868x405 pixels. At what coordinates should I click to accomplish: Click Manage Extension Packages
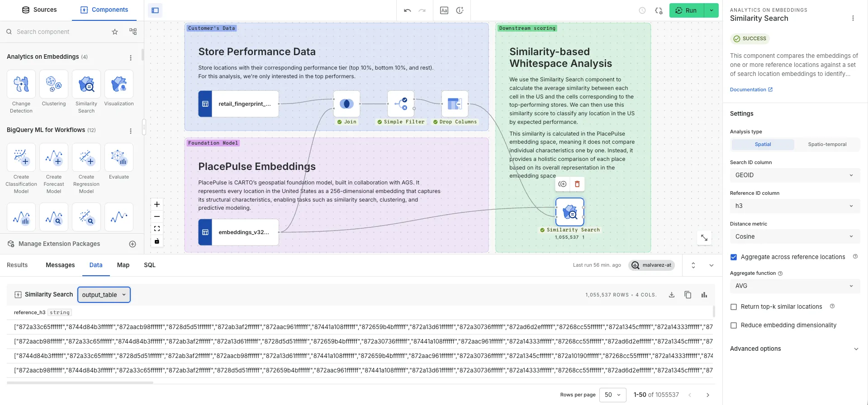[59, 244]
